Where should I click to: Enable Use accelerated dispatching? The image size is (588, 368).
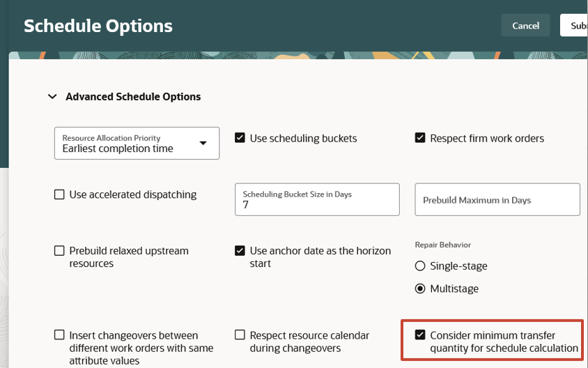click(x=59, y=194)
